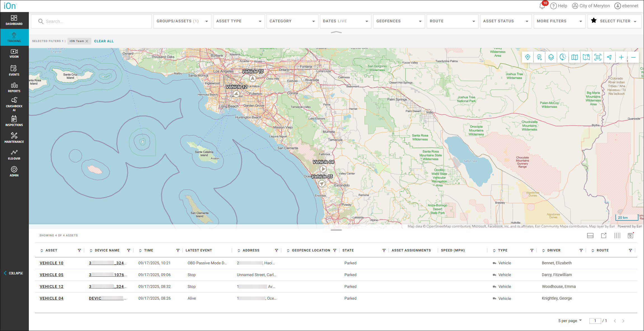Click the Search input field
This screenshot has height=331, width=644.
[95, 21]
